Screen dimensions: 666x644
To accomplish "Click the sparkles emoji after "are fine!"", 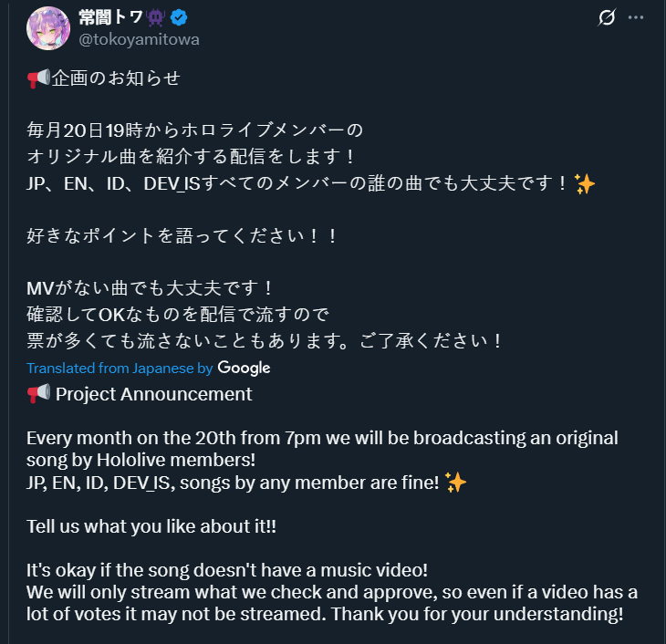I will [455, 483].
